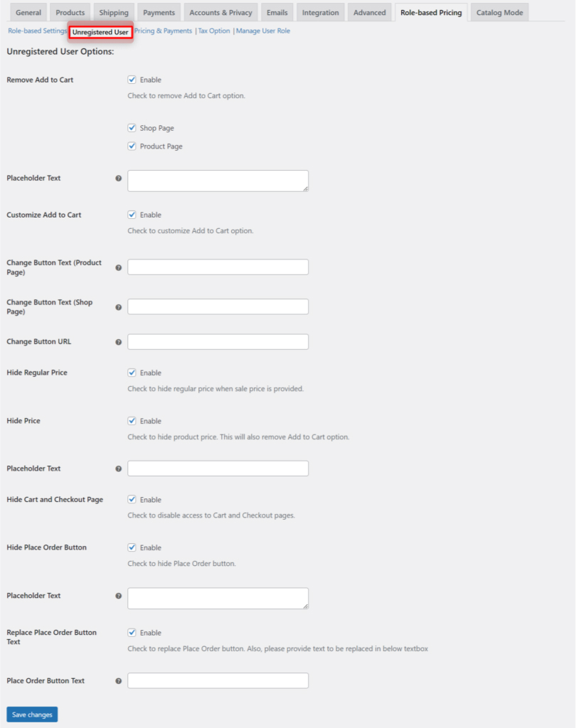The image size is (576, 728).
Task: Select the Emails tab
Action: pyautogui.click(x=277, y=12)
